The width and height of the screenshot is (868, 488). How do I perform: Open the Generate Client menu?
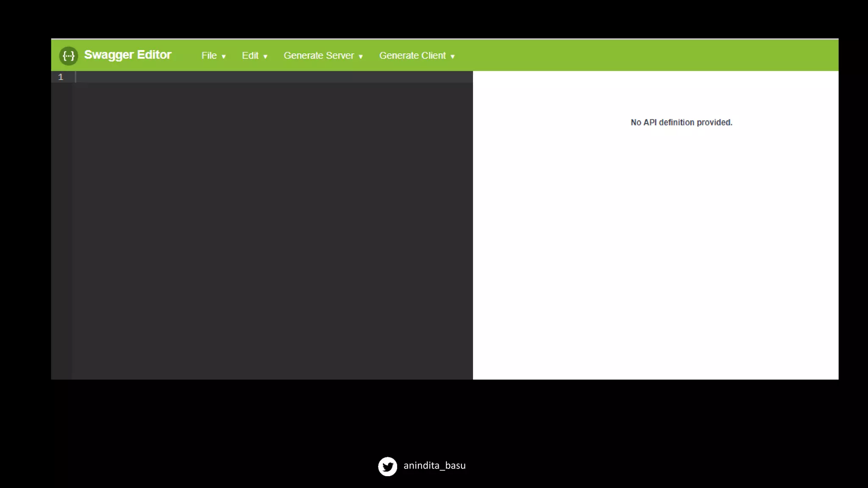tap(412, 56)
